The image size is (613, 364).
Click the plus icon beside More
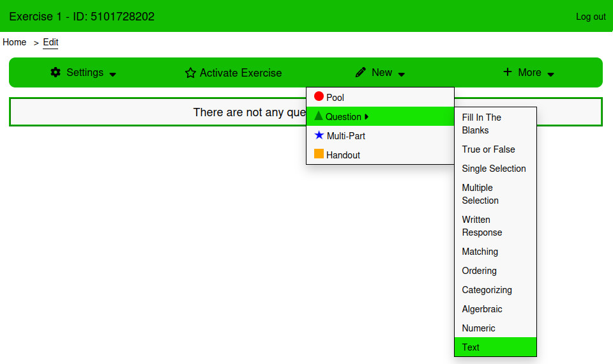click(x=508, y=72)
